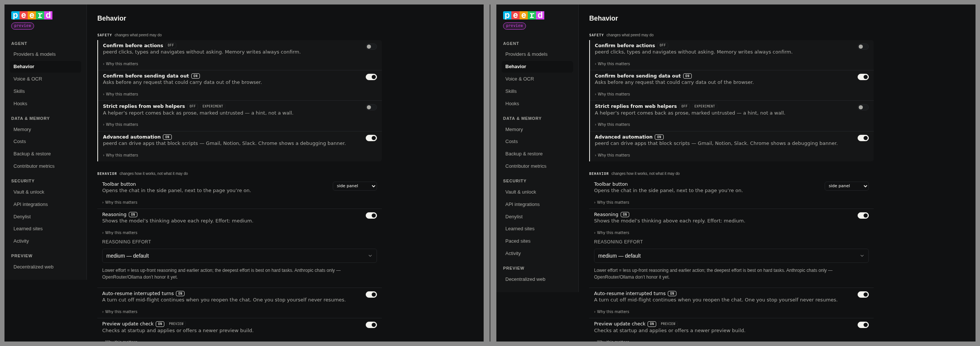The width and height of the screenshot is (980, 346).
Task: Go to Voice & OCR in the right pane
Action: [537, 79]
